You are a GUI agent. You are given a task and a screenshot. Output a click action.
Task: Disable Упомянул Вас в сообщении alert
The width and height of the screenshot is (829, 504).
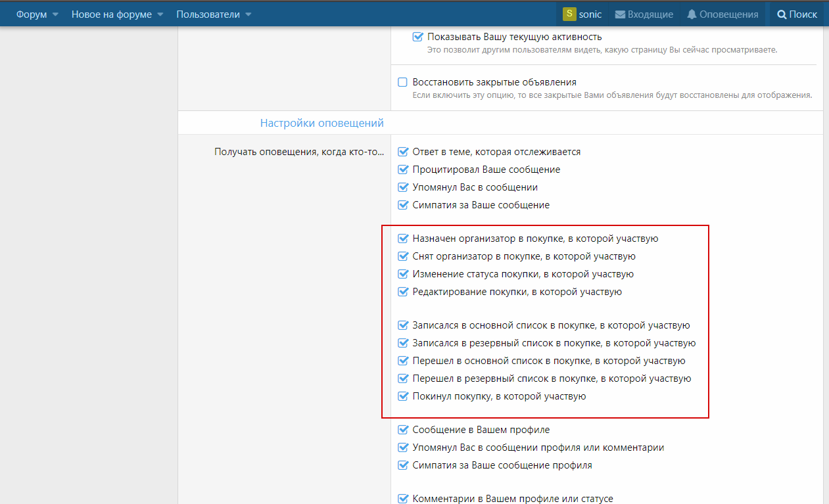pos(404,187)
